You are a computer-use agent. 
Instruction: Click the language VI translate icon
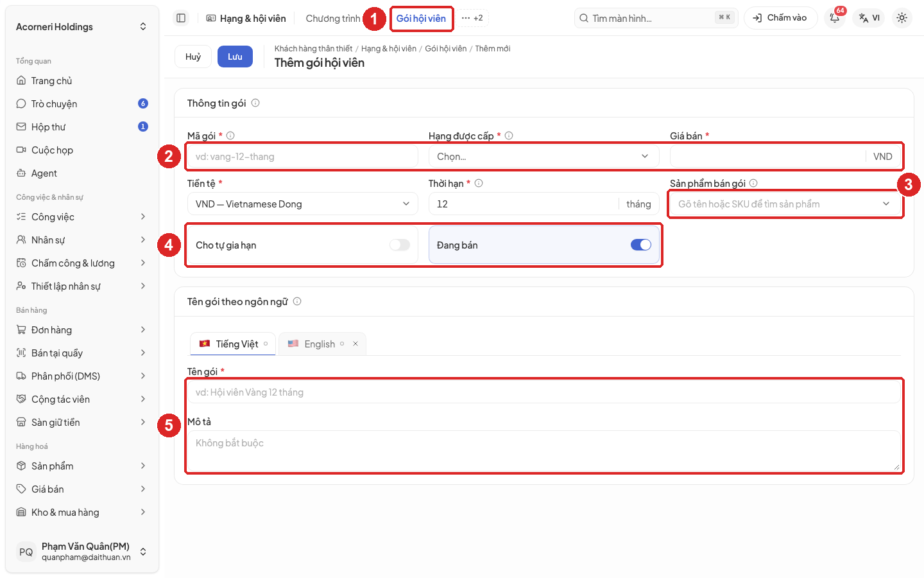pos(869,18)
